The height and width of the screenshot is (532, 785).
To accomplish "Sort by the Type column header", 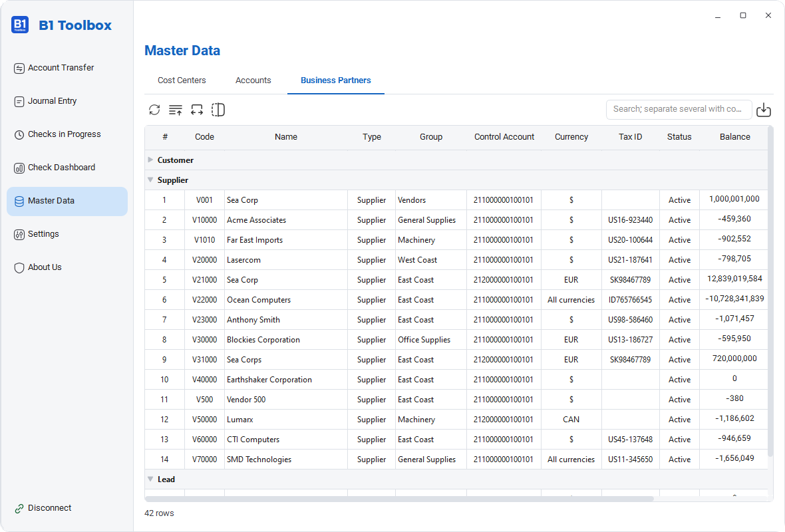I will (372, 136).
